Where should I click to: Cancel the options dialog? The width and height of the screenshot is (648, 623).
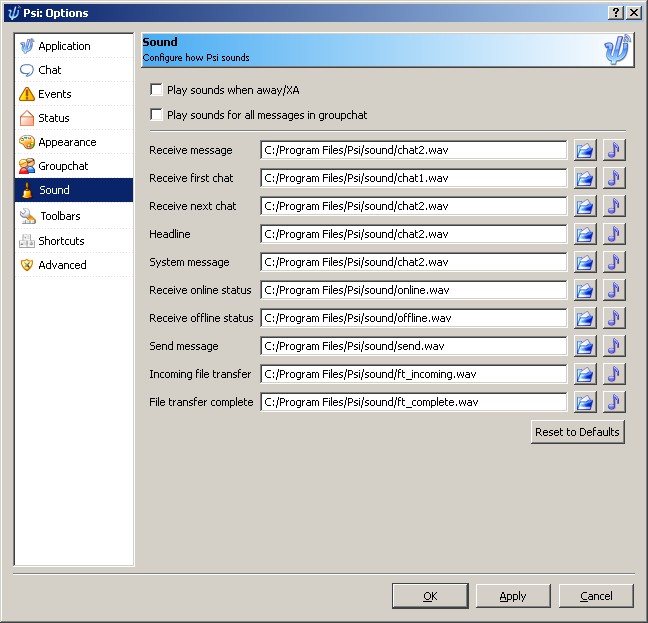point(596,596)
